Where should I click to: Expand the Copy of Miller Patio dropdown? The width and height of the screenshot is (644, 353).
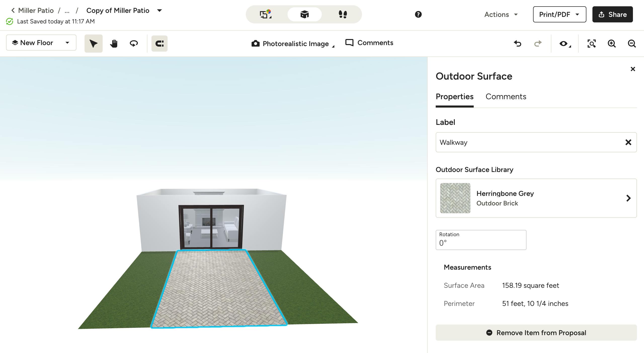[159, 11]
